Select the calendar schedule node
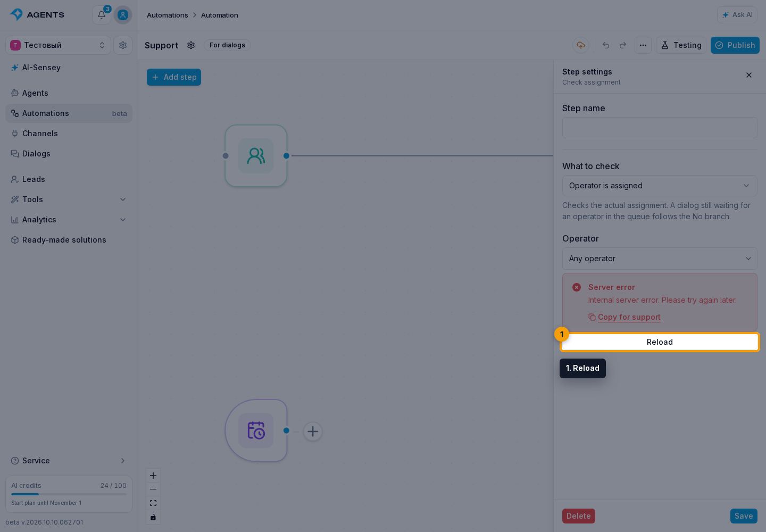This screenshot has height=532, width=766. [x=256, y=430]
